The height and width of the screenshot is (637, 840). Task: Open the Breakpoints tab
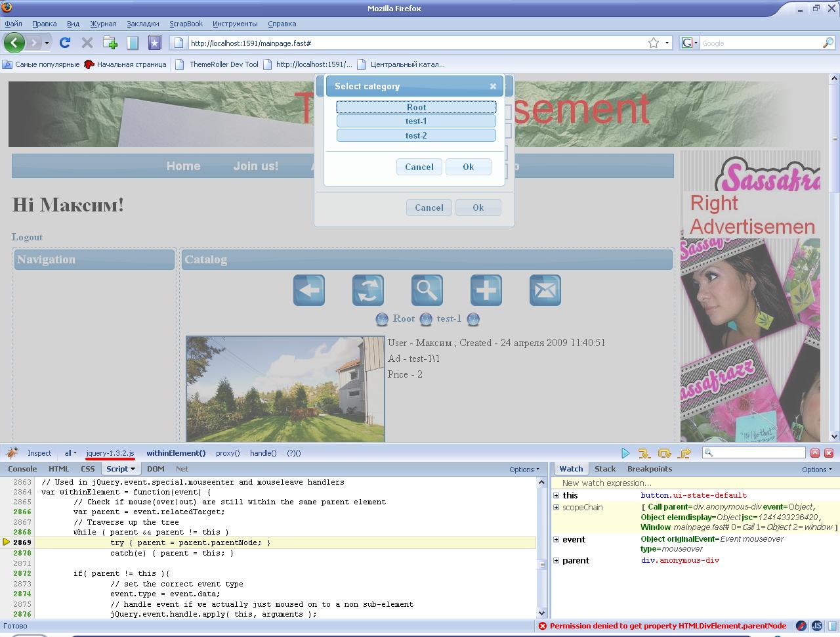[x=649, y=469]
